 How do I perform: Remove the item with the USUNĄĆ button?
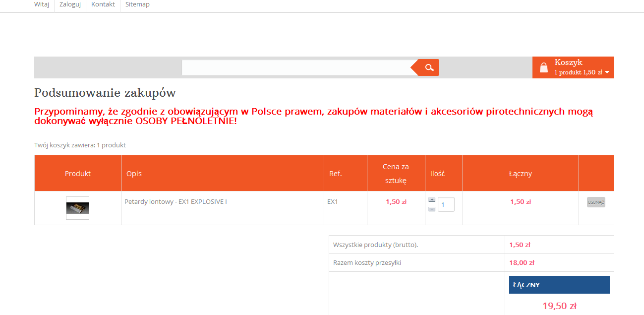(x=596, y=202)
